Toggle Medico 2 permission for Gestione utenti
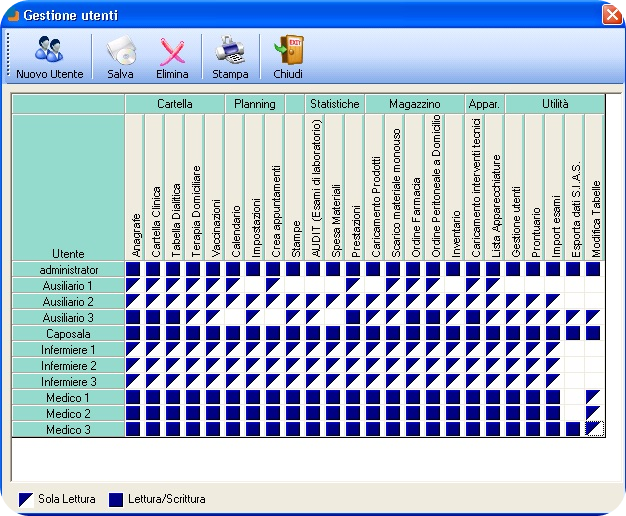This screenshot has height=516, width=626. click(513, 413)
